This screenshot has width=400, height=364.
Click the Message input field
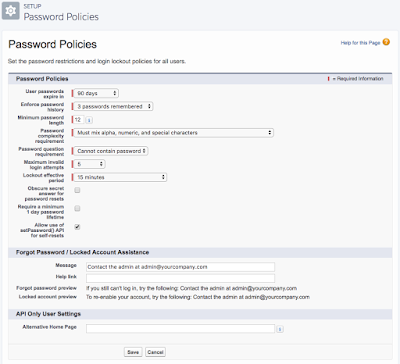pos(180,267)
